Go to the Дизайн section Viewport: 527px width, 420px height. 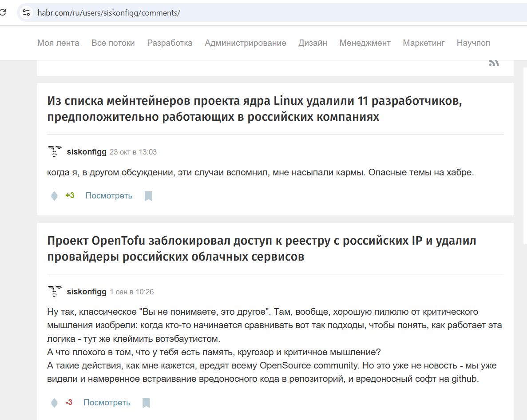[x=313, y=43]
